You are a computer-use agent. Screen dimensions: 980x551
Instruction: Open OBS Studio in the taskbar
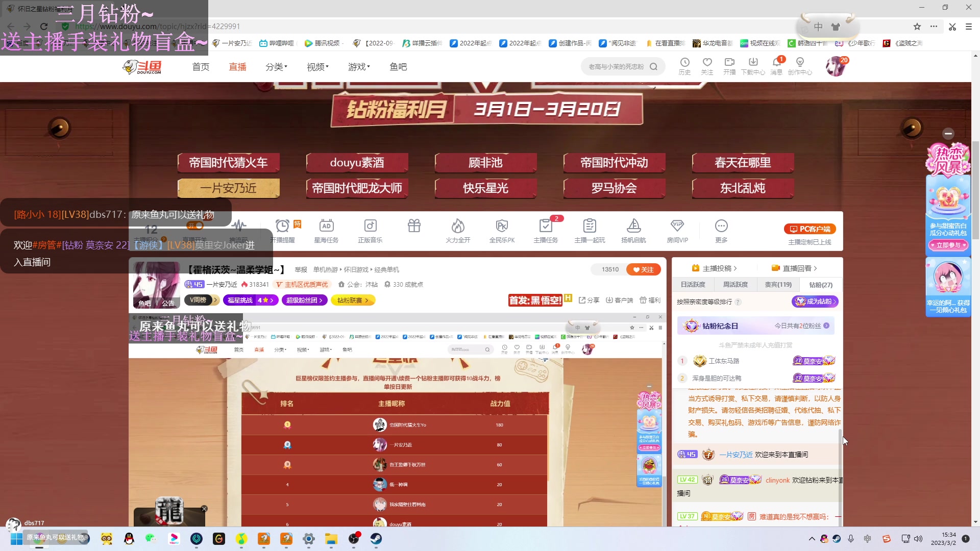[354, 539]
